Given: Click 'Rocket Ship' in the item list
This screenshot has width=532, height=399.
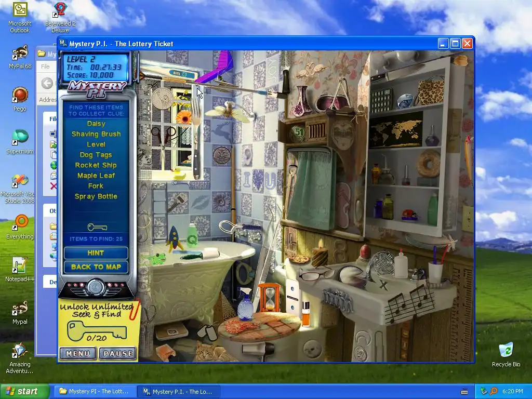Looking at the screenshot, I should point(96,165).
